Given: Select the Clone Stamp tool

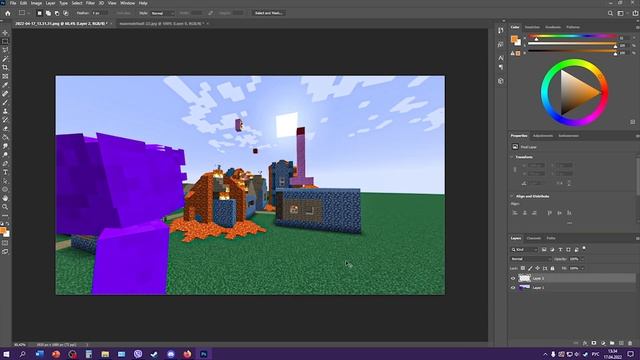Looking at the screenshot, I should coord(5,111).
